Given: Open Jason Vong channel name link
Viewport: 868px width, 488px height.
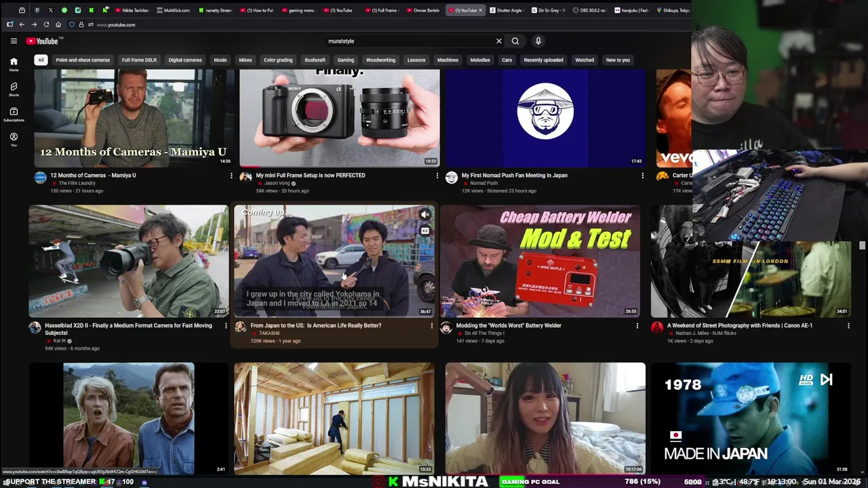Looking at the screenshot, I should click(x=277, y=184).
